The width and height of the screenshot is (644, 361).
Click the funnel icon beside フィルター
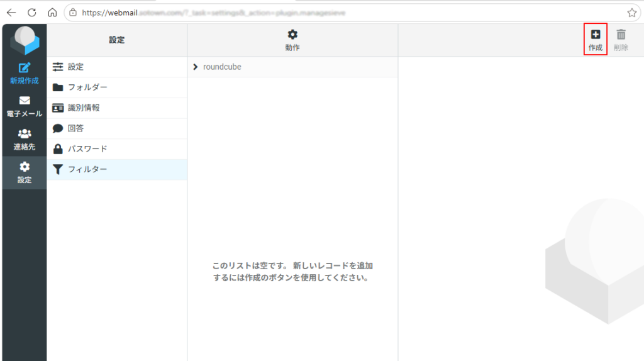click(58, 169)
